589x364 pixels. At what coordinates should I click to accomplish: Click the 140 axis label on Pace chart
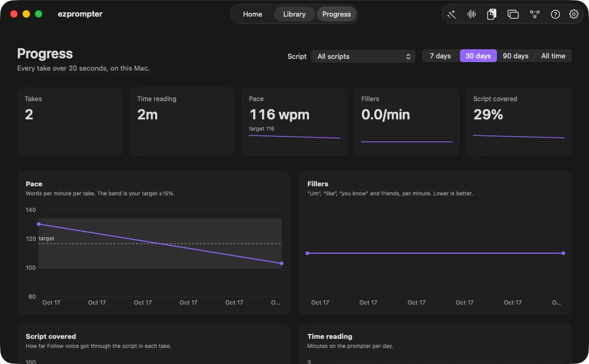click(x=31, y=210)
